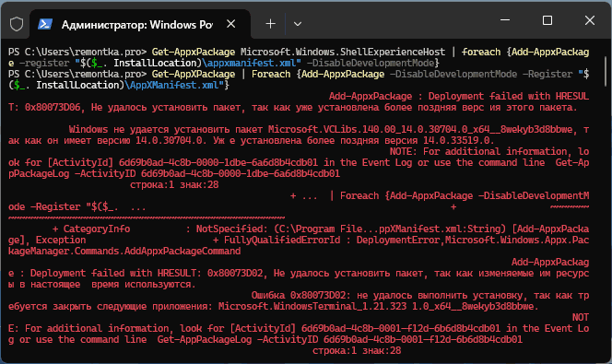Click FullyQualifiedErrorId text
This screenshot has width=612, height=364.
click(x=282, y=240)
